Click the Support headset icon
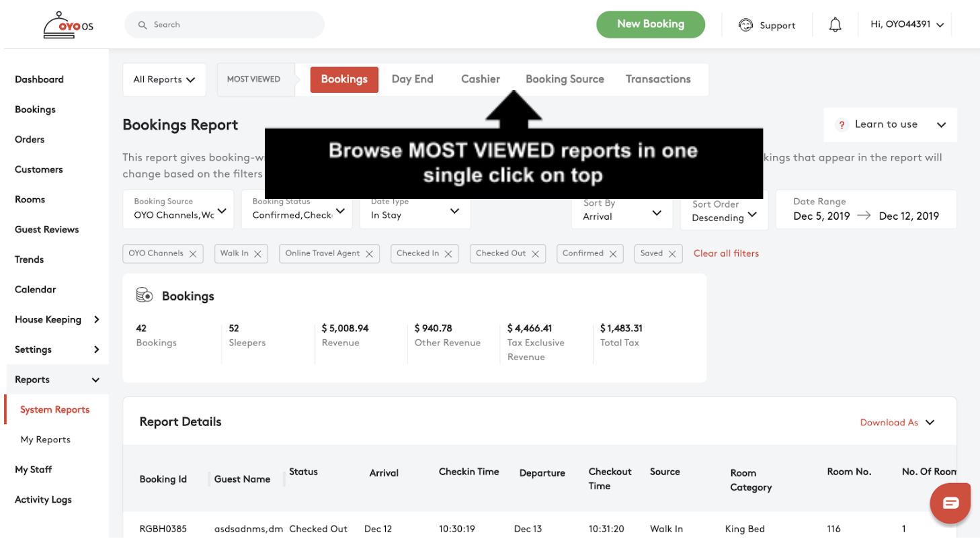This screenshot has width=980, height=543. click(745, 25)
